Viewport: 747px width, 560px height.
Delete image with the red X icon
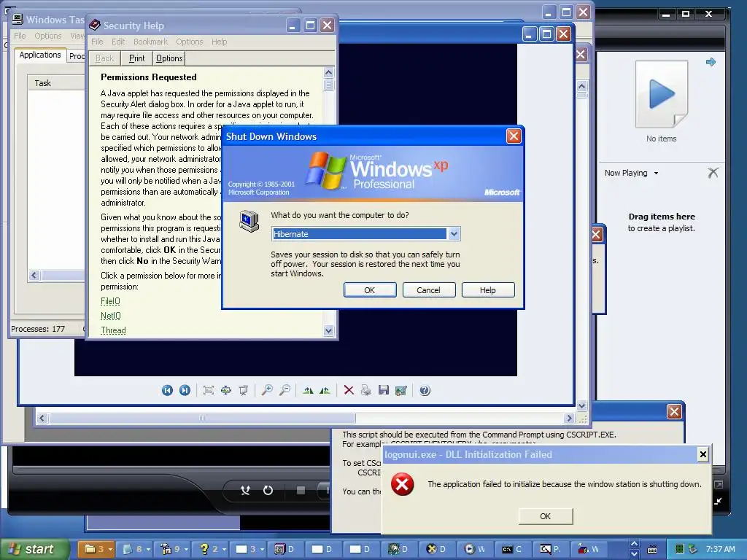[349, 391]
